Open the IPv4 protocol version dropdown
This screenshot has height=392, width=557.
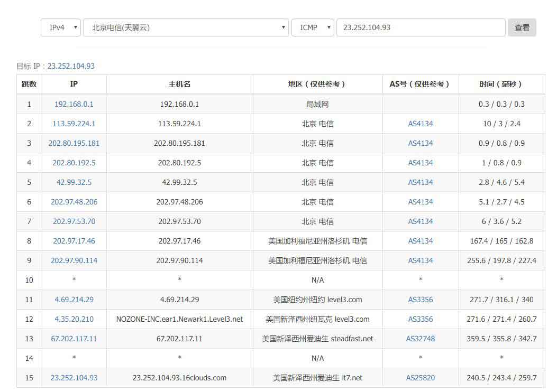coord(61,27)
